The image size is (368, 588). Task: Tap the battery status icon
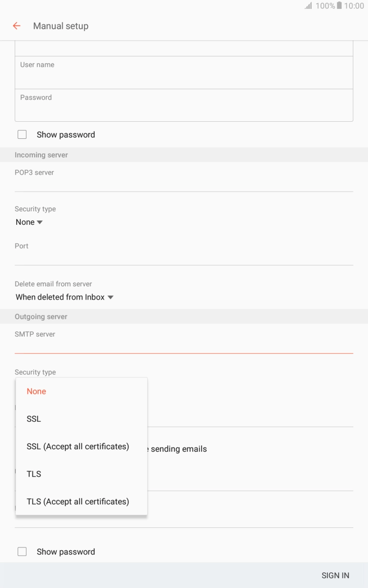(x=339, y=6)
